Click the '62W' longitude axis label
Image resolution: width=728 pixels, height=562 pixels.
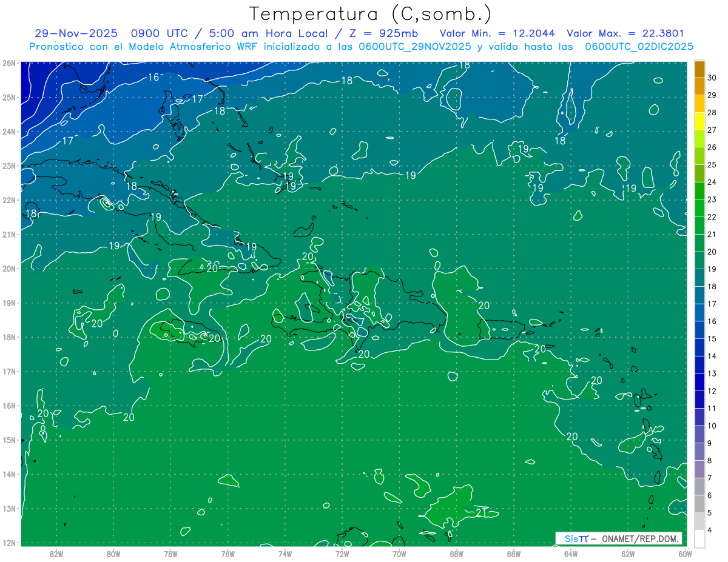pos(628,554)
